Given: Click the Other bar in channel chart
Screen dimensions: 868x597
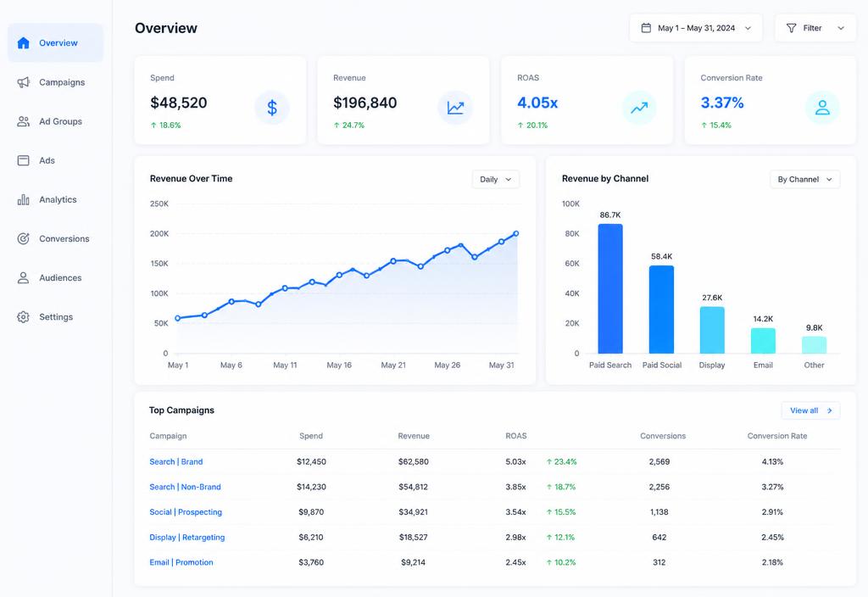Looking at the screenshot, I should [x=815, y=345].
